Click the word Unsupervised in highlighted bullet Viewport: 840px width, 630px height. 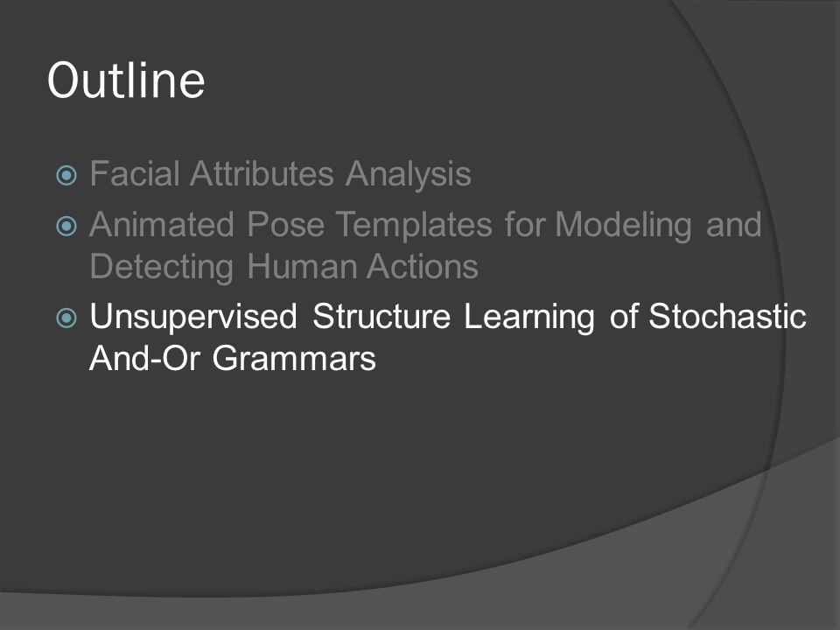(193, 318)
